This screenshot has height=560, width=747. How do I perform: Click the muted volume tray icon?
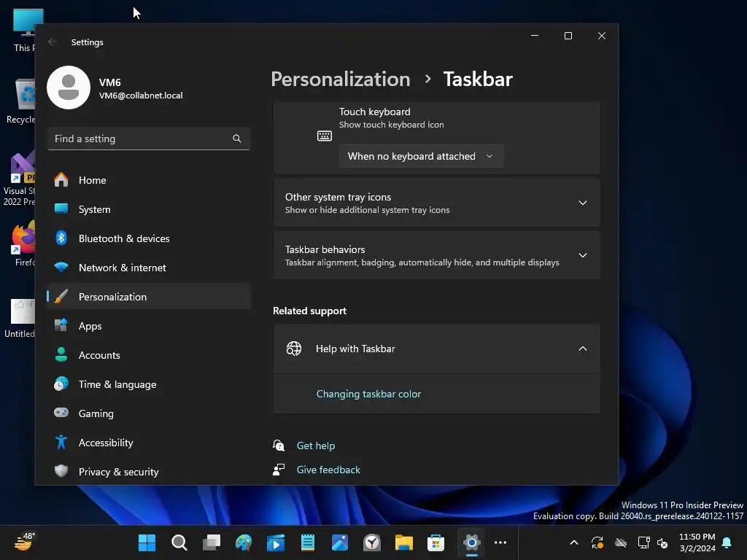click(x=662, y=542)
